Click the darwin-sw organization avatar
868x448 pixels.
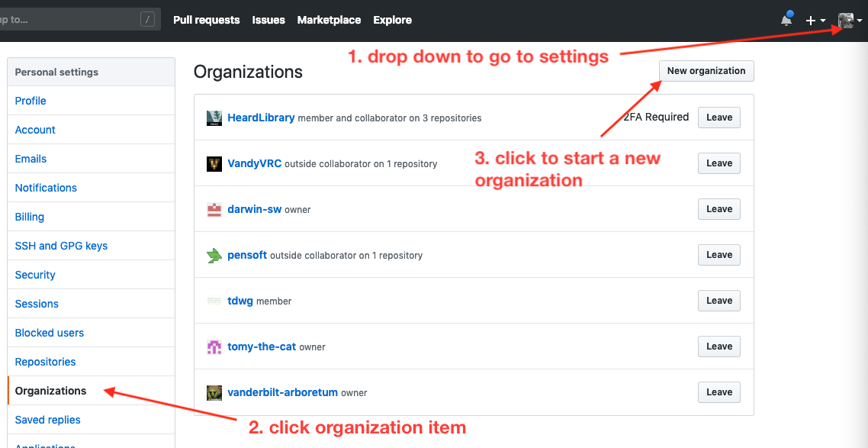214,210
